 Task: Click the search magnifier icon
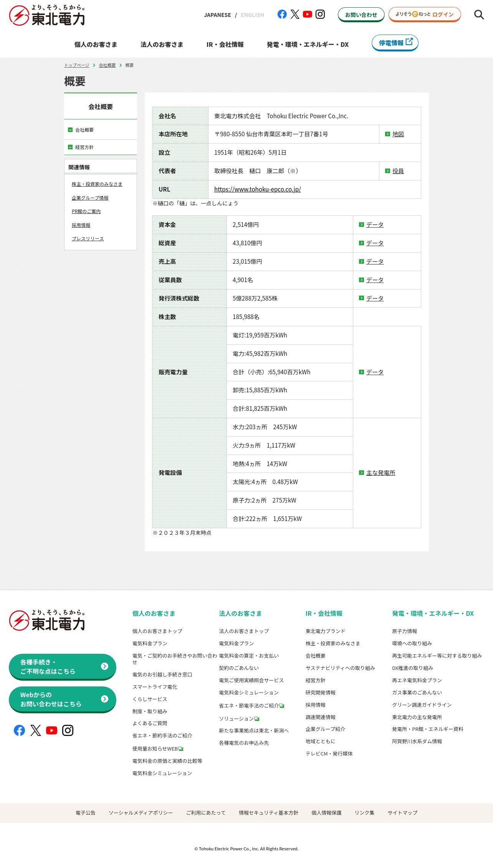click(479, 15)
